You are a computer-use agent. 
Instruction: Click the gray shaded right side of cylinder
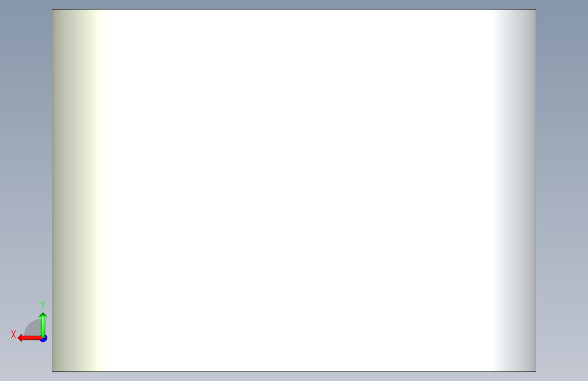tap(520, 190)
